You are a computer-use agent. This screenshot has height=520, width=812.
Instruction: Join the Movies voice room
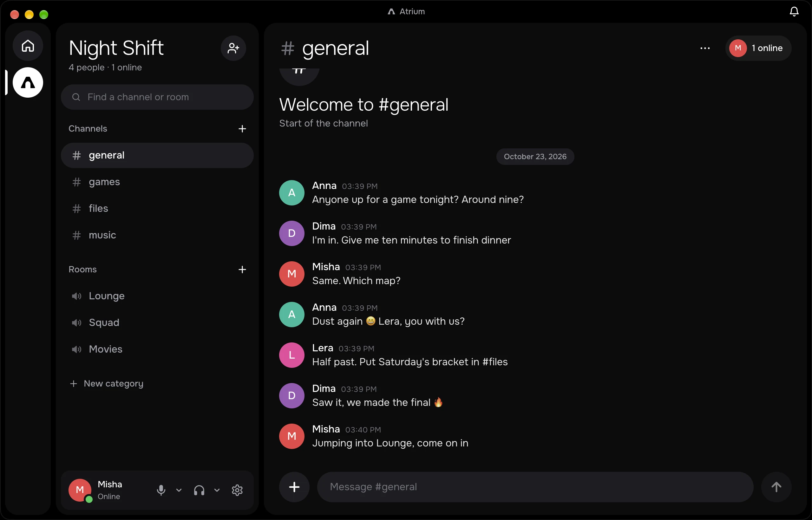coord(157,349)
